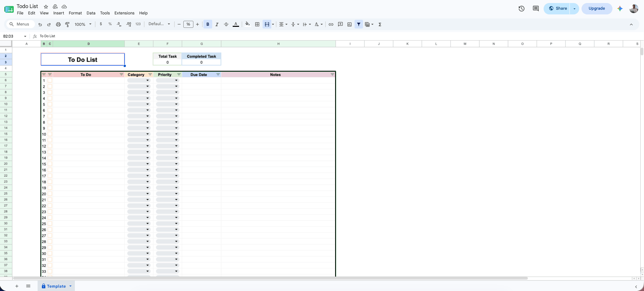Click the horizontal scrollbar
This screenshot has height=291, width=644.
[270, 278]
